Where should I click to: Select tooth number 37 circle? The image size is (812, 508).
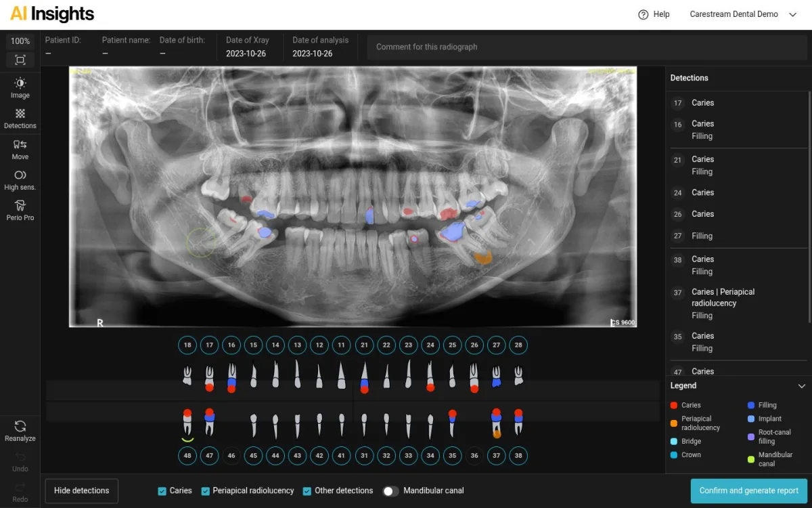coord(497,456)
